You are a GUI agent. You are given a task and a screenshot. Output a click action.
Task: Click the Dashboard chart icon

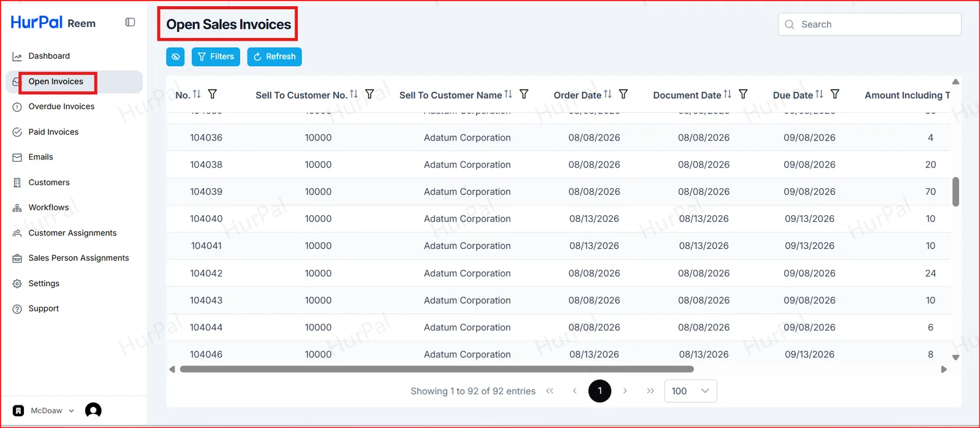tap(17, 56)
